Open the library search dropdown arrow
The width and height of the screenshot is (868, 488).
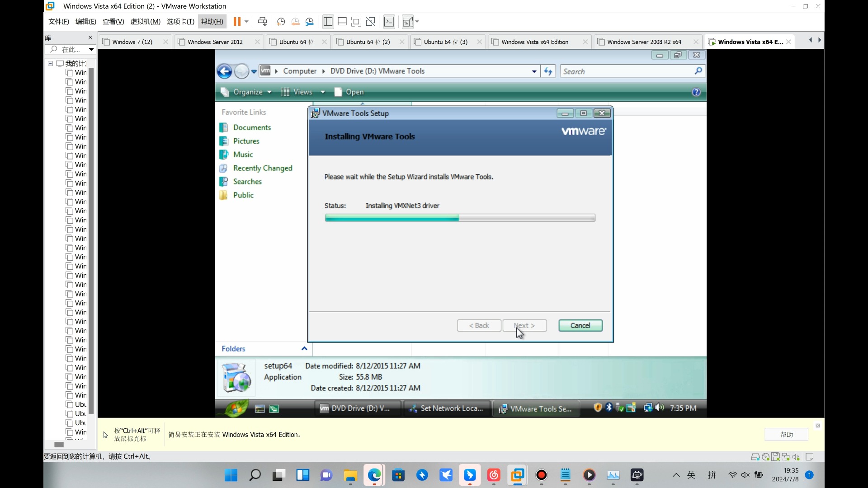point(91,49)
